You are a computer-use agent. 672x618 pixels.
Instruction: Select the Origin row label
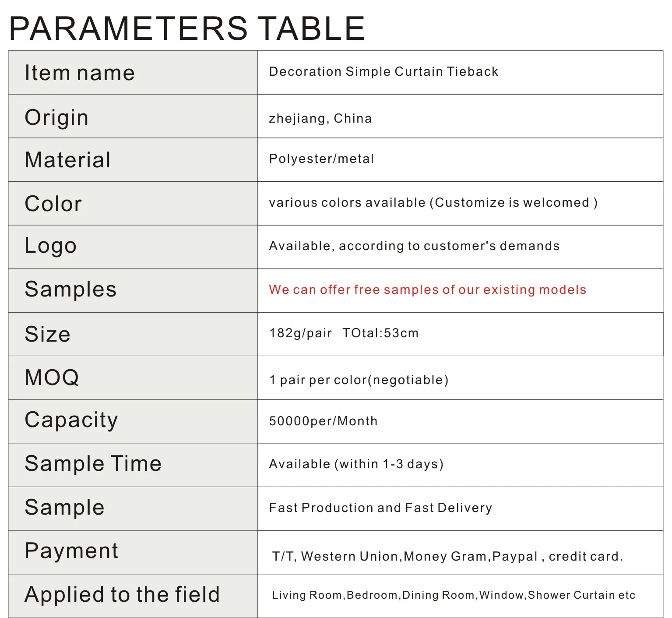[56, 117]
